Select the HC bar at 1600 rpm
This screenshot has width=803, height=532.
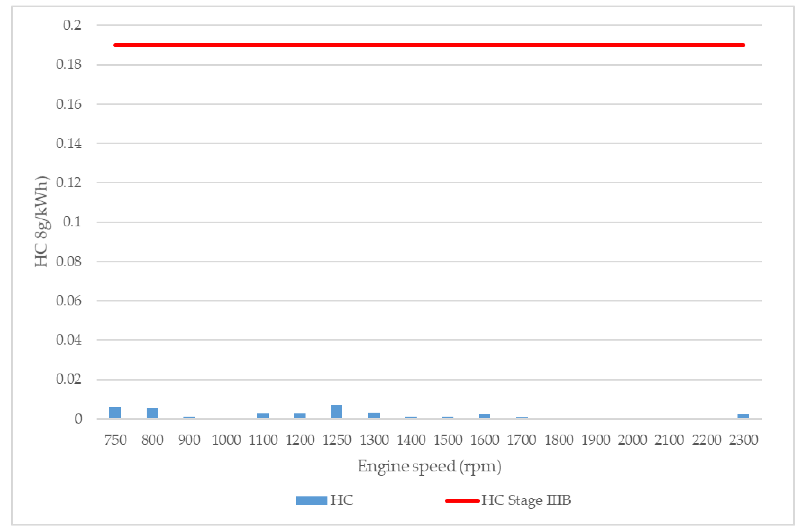click(x=484, y=416)
